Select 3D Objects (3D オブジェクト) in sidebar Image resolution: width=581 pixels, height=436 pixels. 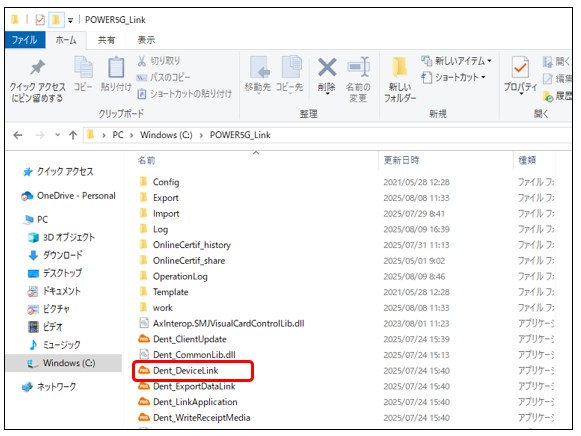[x=62, y=237]
